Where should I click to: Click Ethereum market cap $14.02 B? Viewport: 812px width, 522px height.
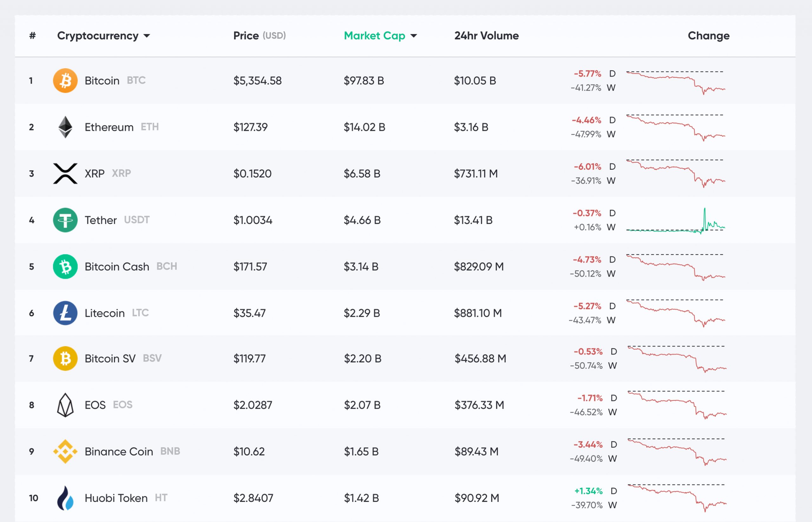pyautogui.click(x=364, y=127)
